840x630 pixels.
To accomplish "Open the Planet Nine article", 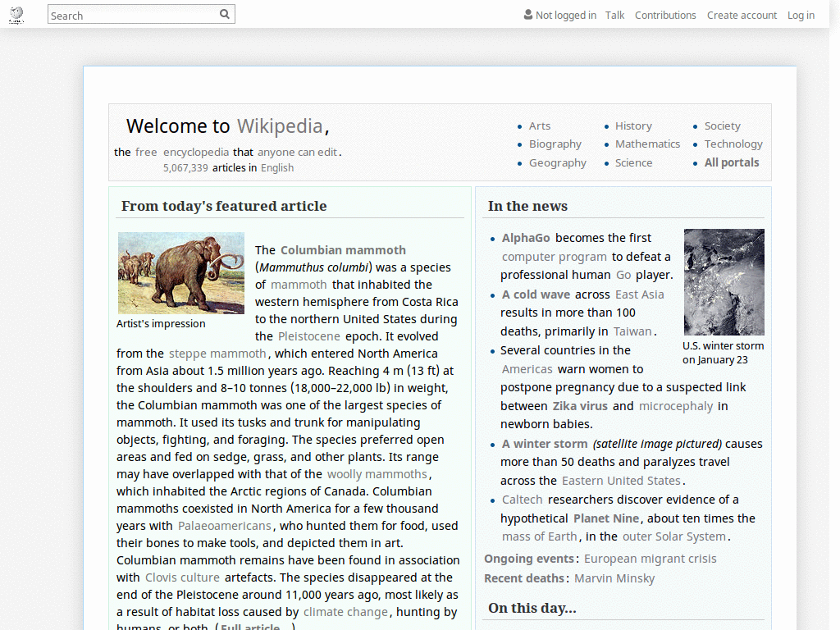I will [606, 518].
